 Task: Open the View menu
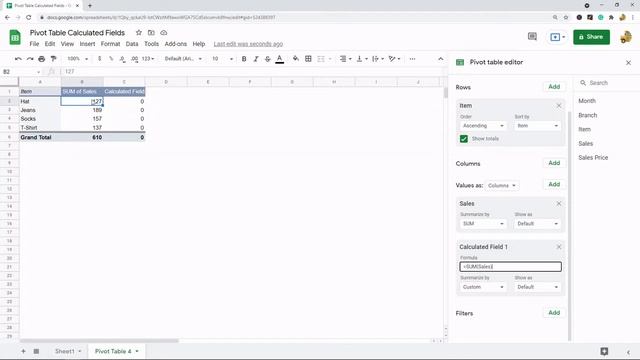coord(67,44)
